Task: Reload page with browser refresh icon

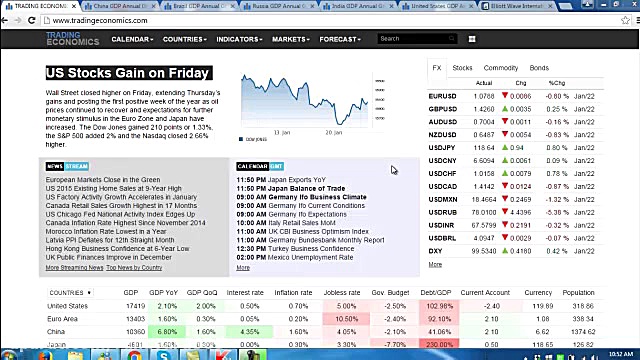Action: pos(31,20)
